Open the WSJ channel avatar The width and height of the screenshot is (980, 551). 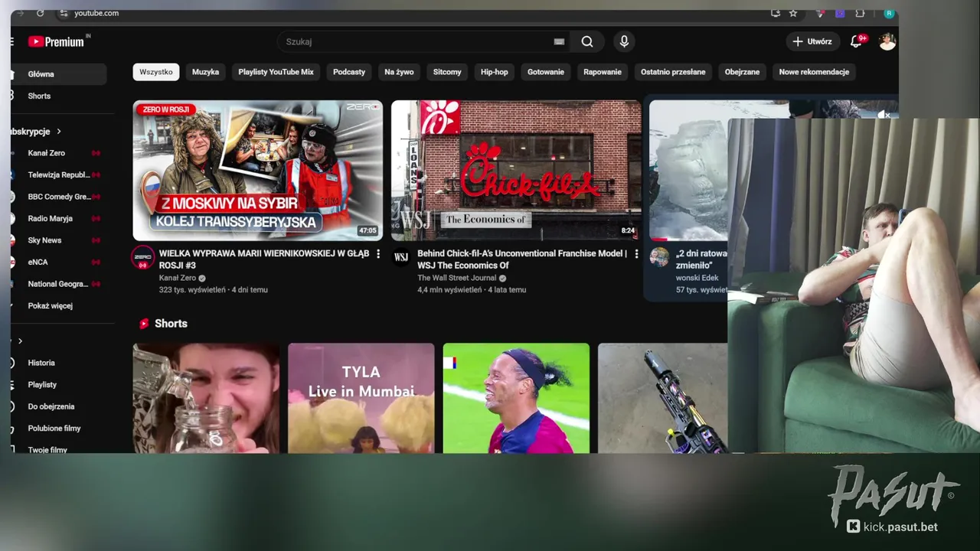tap(401, 257)
